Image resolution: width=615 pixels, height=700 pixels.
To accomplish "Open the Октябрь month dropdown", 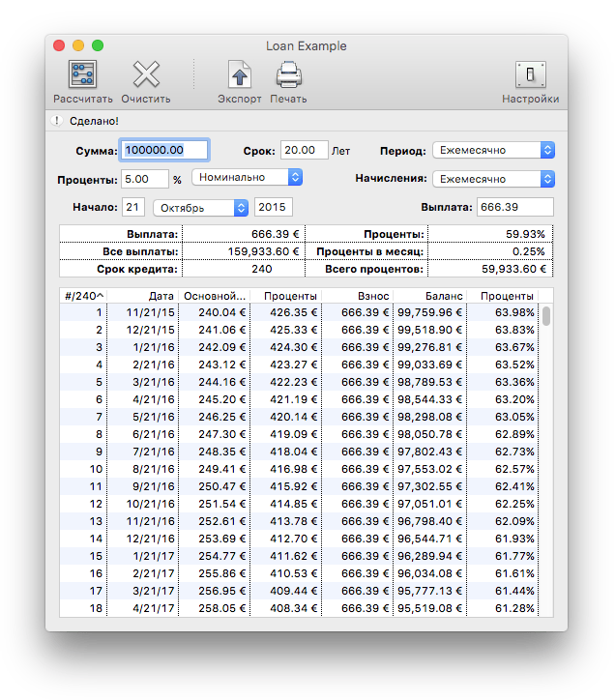I will pyautogui.click(x=200, y=208).
